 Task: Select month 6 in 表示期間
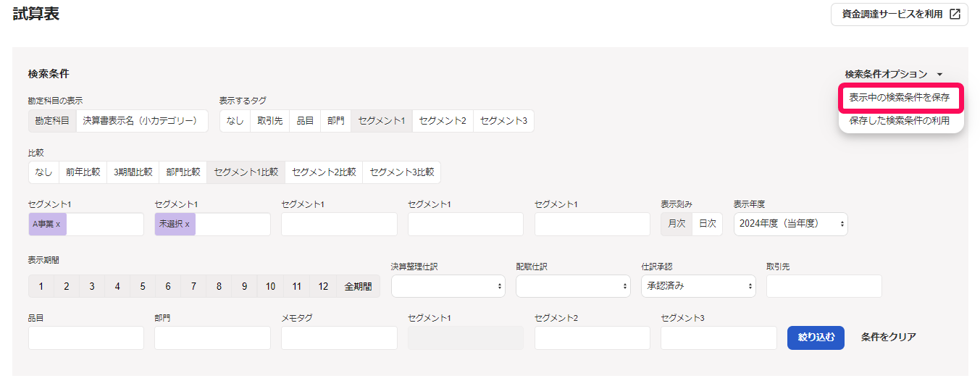click(x=168, y=286)
